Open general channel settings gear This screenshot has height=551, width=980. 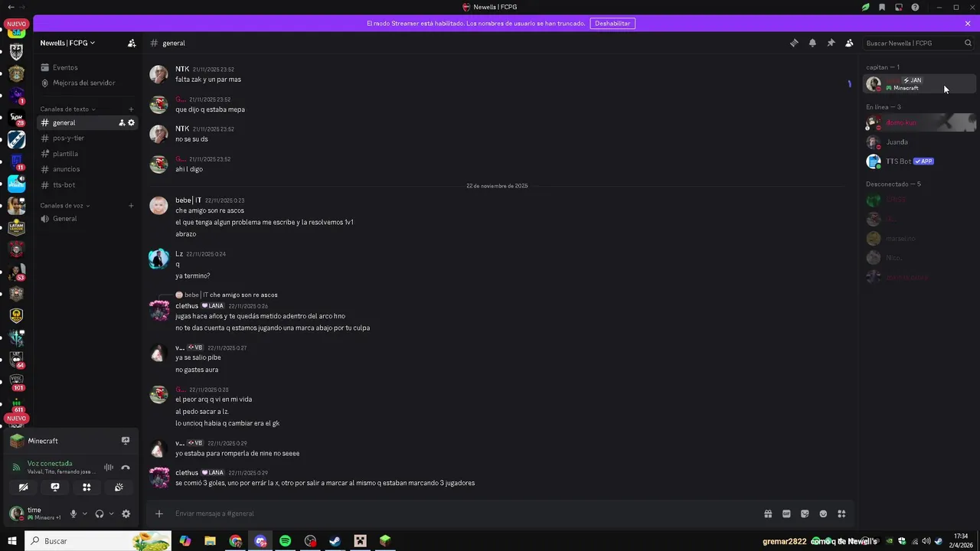point(131,122)
